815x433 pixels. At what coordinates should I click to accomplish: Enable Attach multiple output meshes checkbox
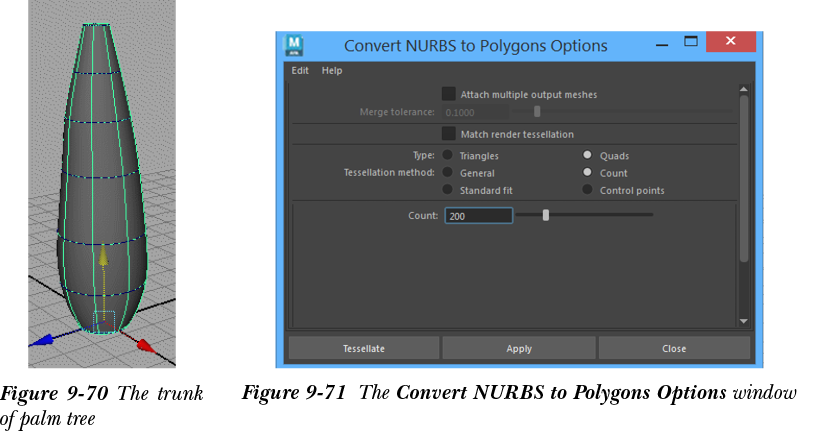tap(449, 94)
